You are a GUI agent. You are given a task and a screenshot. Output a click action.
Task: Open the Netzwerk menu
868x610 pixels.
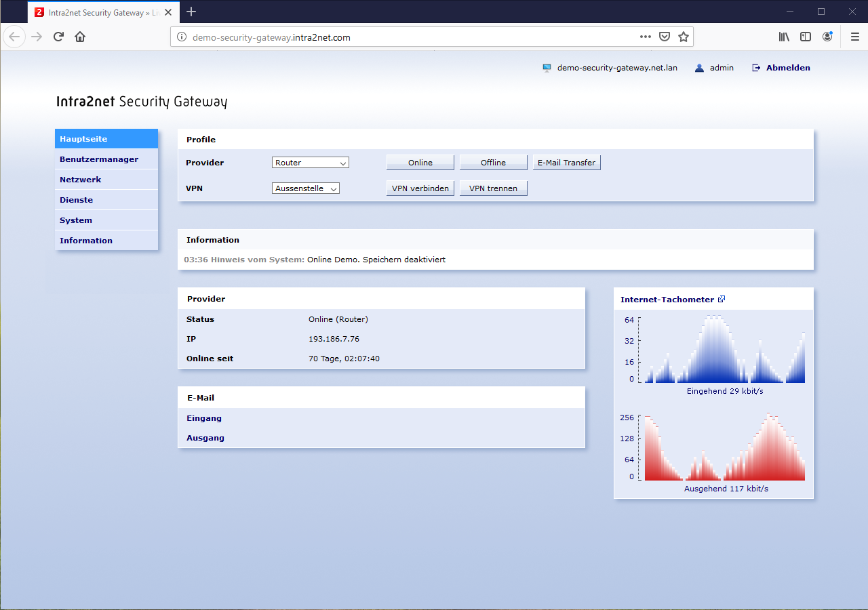[106, 180]
